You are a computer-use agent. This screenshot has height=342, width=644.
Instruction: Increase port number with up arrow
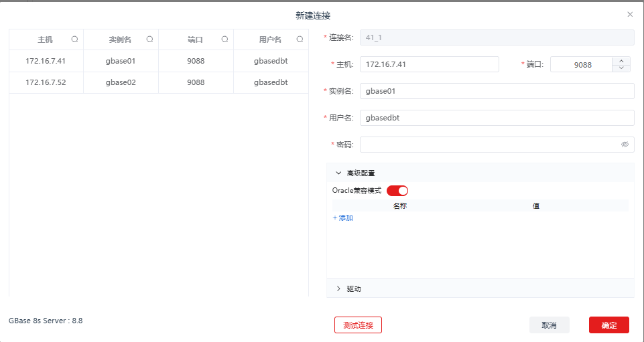pos(621,60)
